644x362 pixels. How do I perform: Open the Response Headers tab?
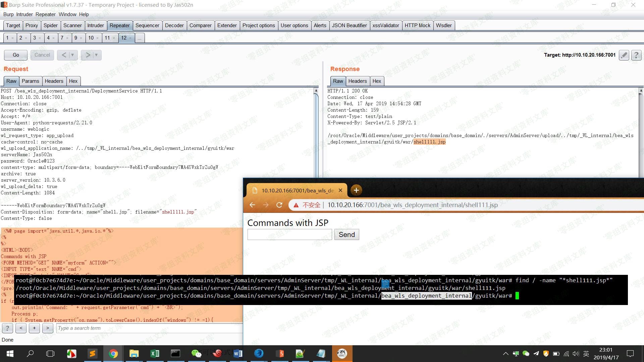[357, 81]
